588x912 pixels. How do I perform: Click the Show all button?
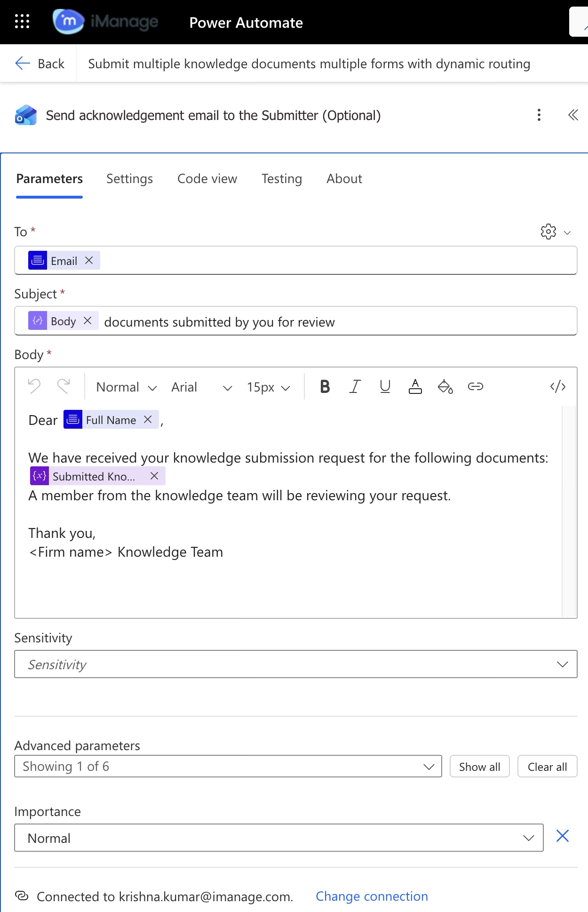click(x=479, y=767)
